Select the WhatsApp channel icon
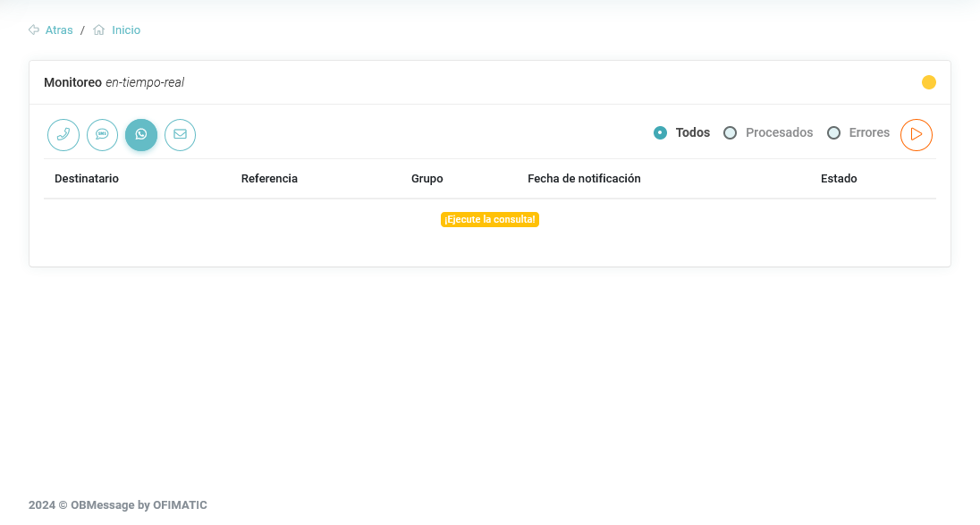The height and width of the screenshot is (525, 980). click(141, 134)
